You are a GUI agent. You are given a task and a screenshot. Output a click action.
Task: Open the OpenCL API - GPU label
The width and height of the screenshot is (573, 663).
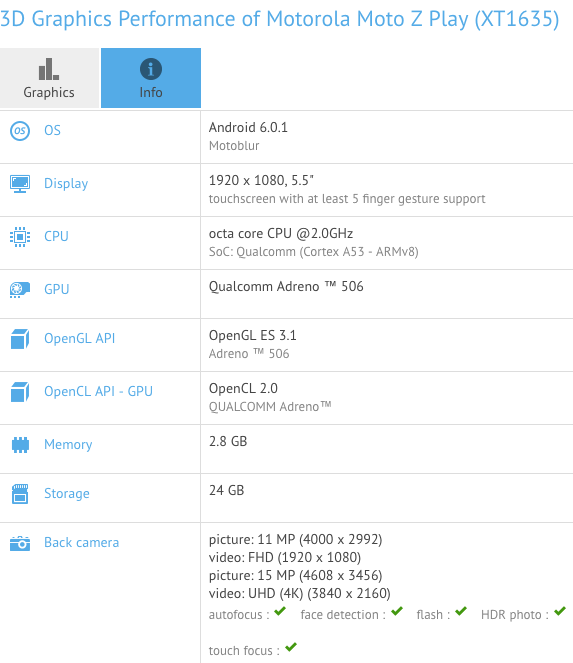[98, 391]
